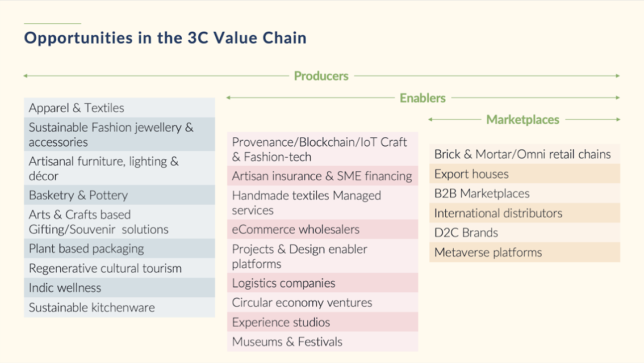Viewport: 644px width, 363px height.
Task: Click the Basketry & Pottery row
Action: click(x=119, y=195)
